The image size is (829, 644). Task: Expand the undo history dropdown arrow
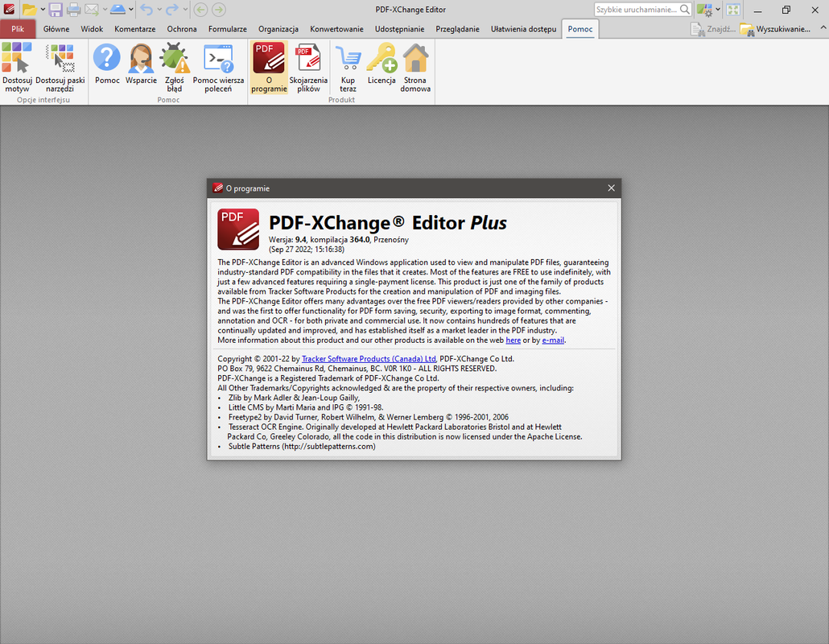point(159,10)
